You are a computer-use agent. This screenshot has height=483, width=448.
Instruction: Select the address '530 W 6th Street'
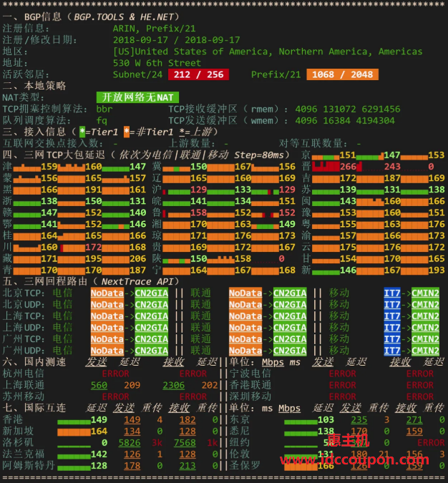coord(157,63)
